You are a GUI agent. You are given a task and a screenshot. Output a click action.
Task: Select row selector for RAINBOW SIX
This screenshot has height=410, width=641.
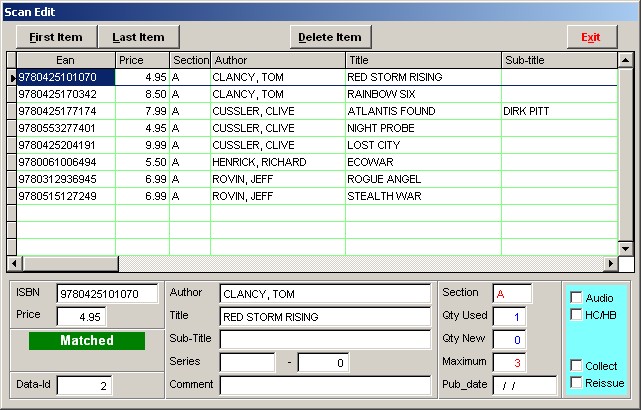point(12,94)
